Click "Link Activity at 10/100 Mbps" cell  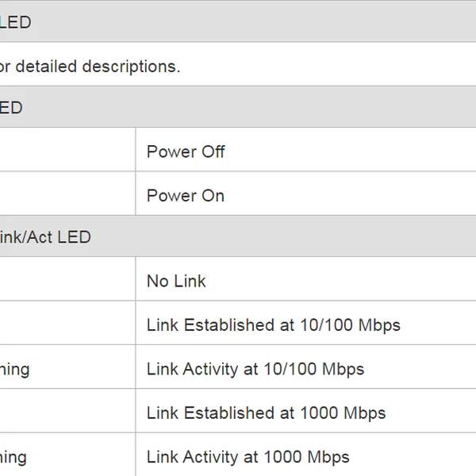click(255, 369)
